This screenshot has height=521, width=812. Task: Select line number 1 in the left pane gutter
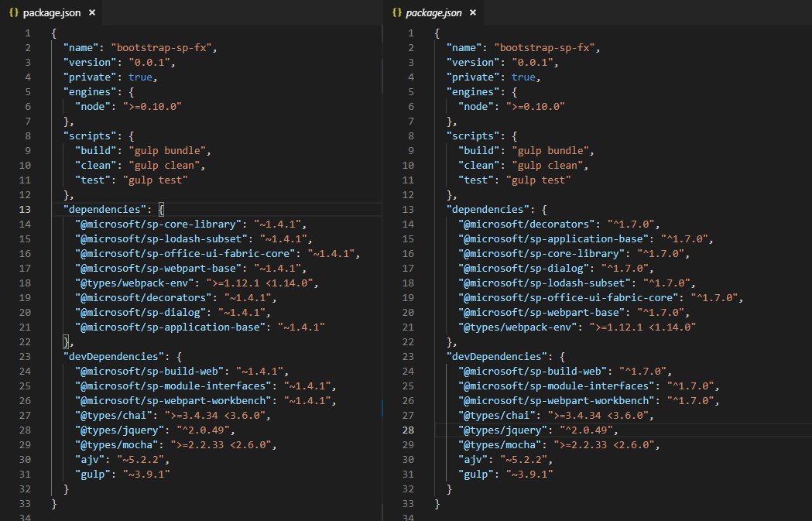click(28, 33)
